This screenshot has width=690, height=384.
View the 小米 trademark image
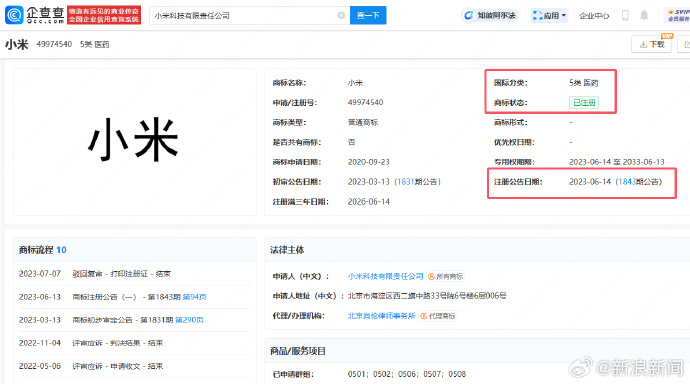pos(135,142)
